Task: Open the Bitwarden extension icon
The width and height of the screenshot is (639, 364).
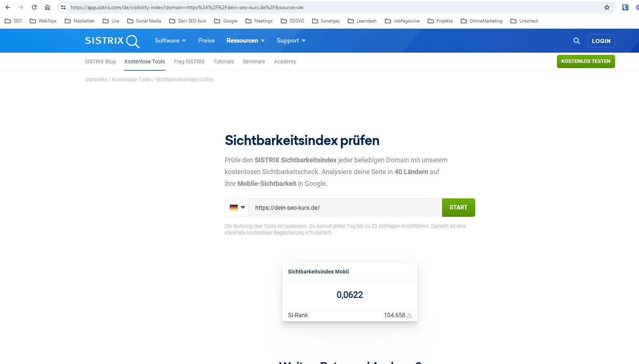Action: coord(625,7)
